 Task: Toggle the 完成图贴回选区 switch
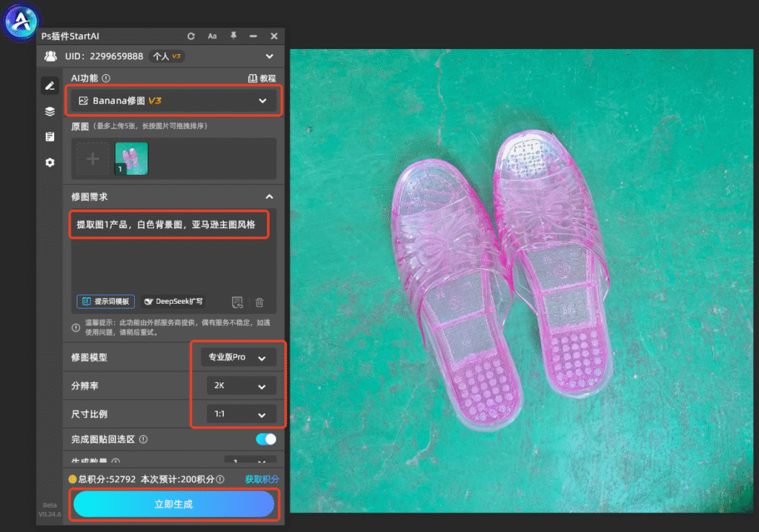coord(266,439)
